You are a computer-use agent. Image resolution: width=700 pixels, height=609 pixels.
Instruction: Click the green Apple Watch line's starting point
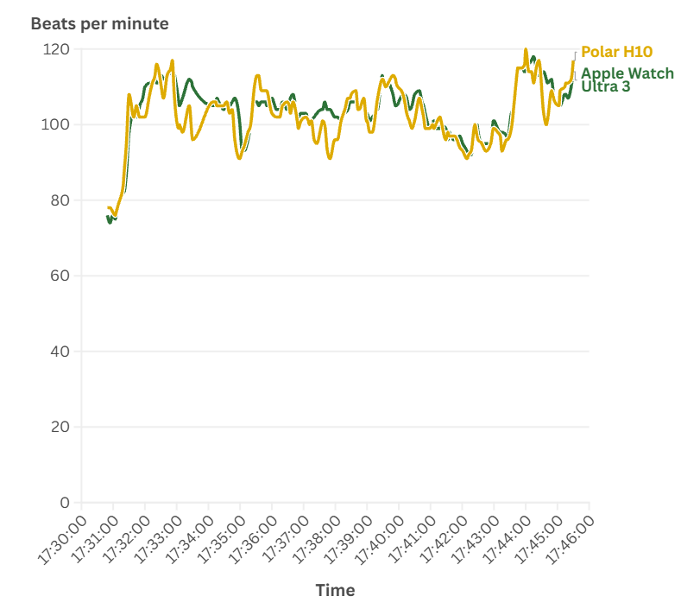point(108,219)
